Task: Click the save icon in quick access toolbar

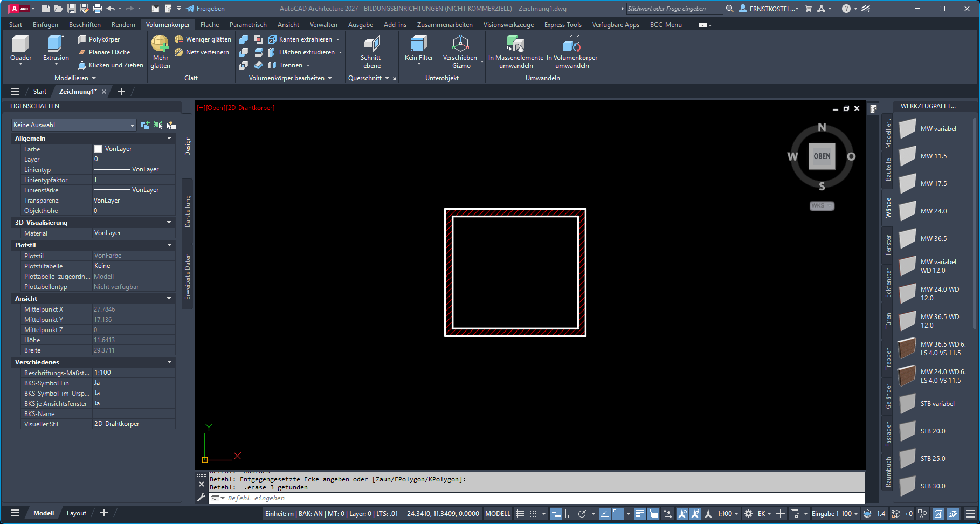Action: click(71, 9)
